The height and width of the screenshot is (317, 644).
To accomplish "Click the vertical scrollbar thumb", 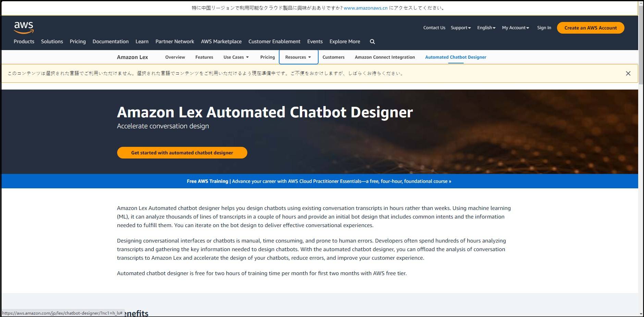I will [641, 45].
